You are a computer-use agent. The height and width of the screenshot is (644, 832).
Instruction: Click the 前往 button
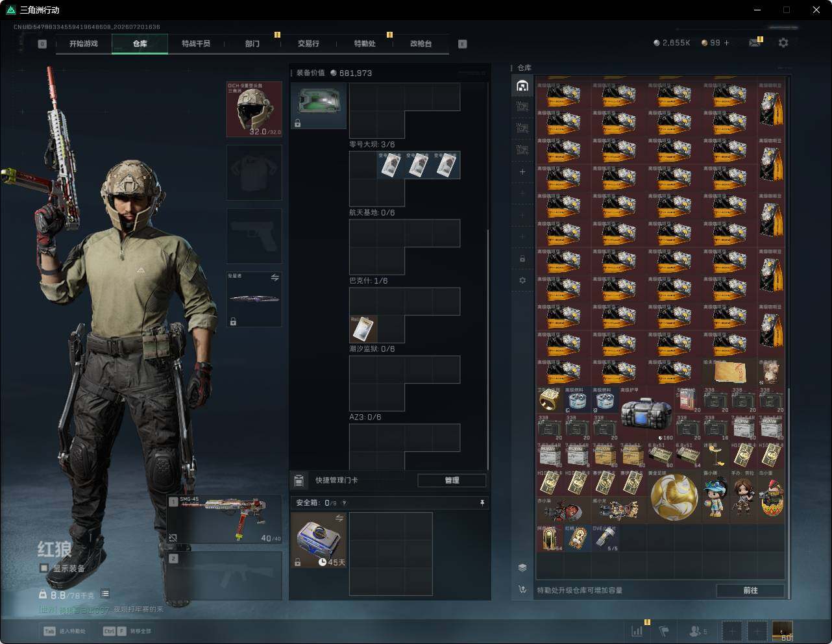click(750, 590)
